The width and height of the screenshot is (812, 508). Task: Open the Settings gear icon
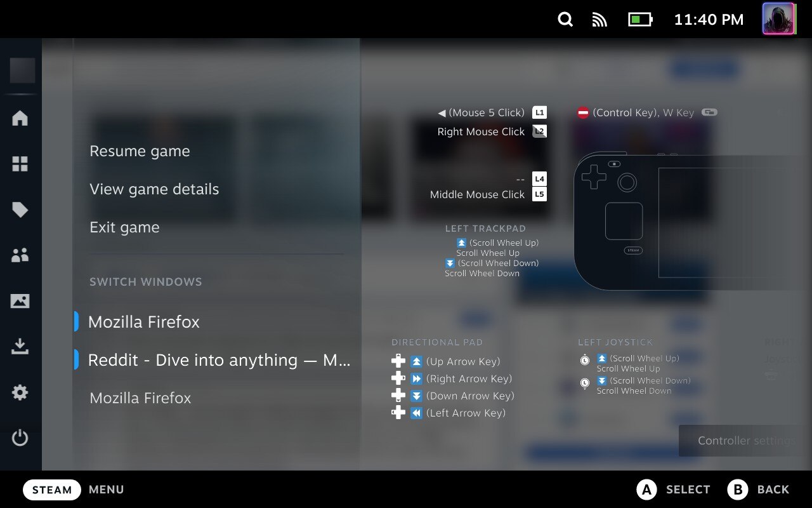point(20,392)
